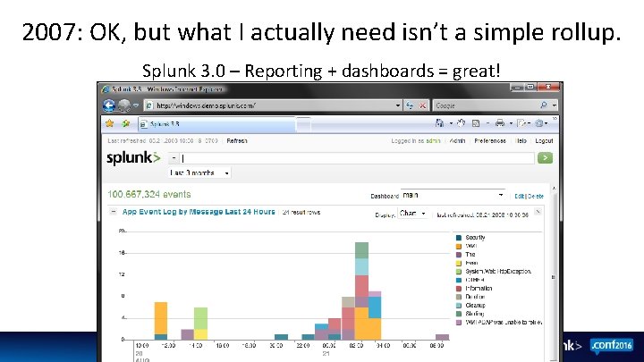Click the Print icon in IE toolbar

coord(500,123)
